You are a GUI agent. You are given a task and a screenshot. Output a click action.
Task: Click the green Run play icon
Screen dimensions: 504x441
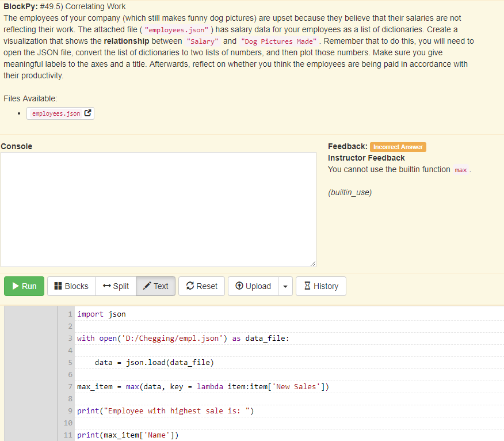coord(16,286)
